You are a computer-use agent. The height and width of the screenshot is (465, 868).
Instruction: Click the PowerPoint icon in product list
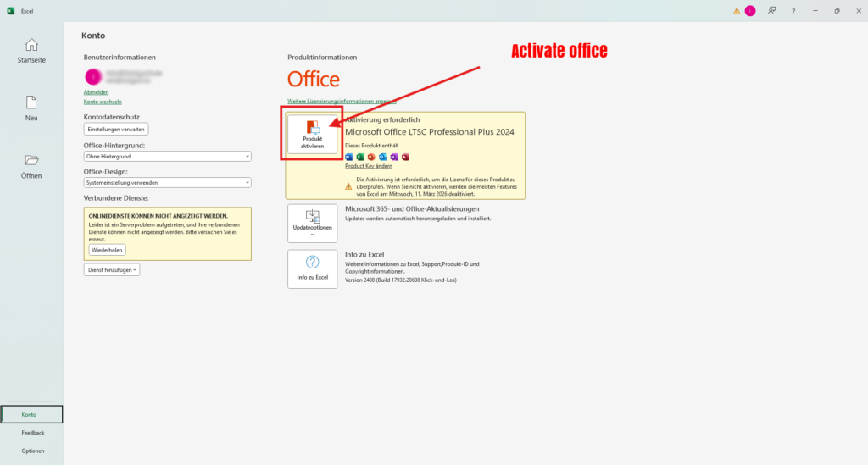pos(371,157)
